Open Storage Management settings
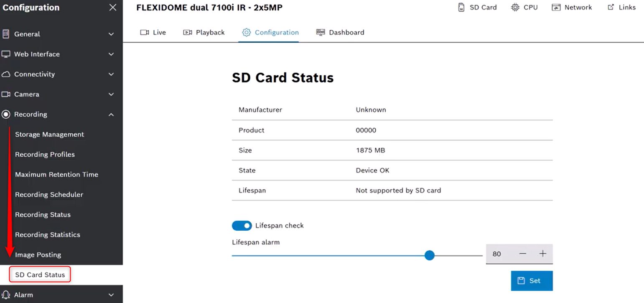Image resolution: width=644 pixels, height=303 pixels. (x=49, y=134)
